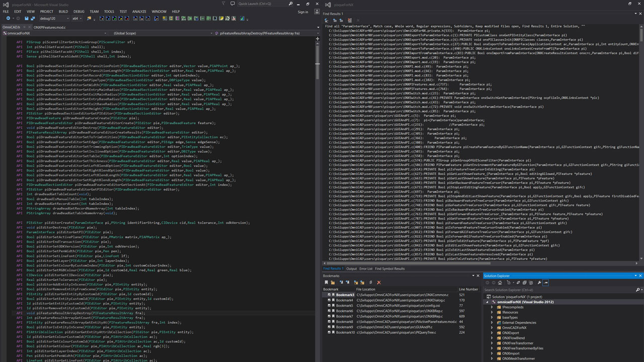Click Solution Explorer Show All Files icon
Viewport: 644px width, 362px height.
(531, 283)
